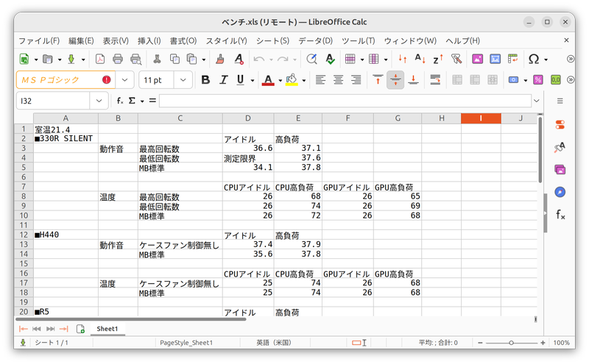Toggle Italic formatting
The height and width of the screenshot is (364, 589).
tap(224, 79)
